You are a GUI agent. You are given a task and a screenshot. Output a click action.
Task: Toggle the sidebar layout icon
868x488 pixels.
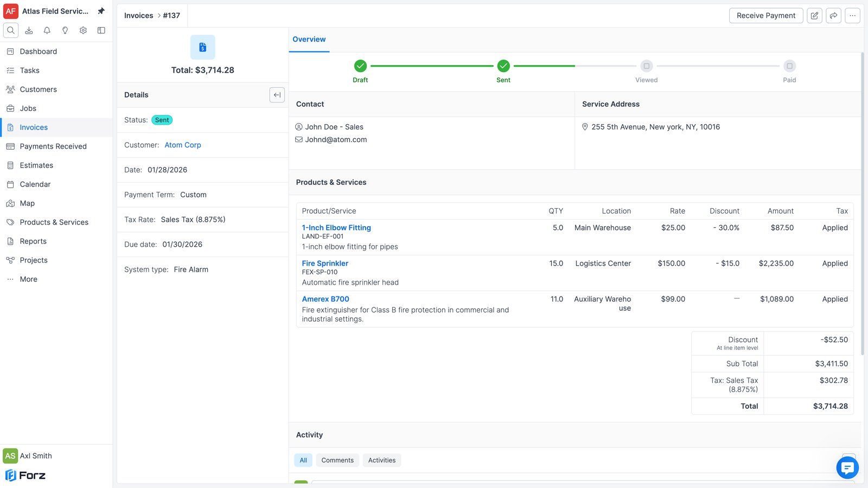[x=101, y=30]
